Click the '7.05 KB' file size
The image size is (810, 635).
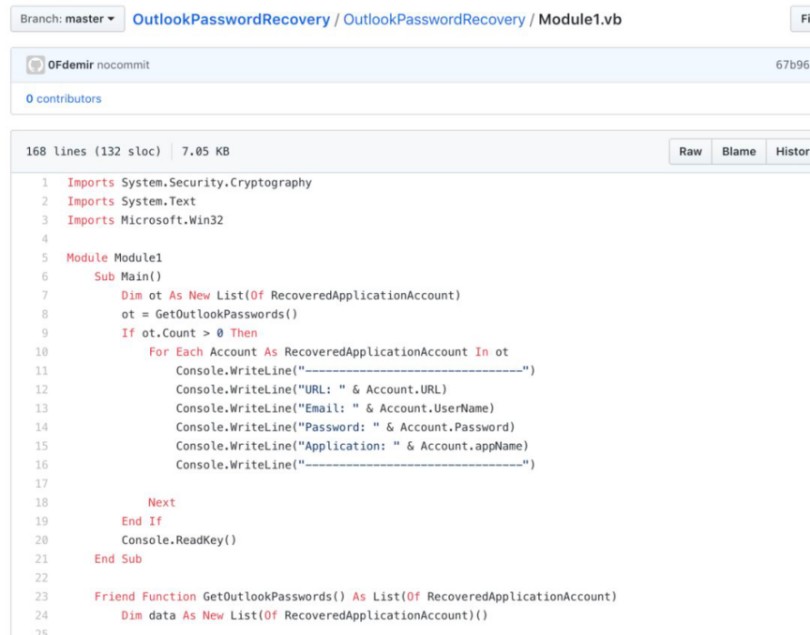pos(206,151)
